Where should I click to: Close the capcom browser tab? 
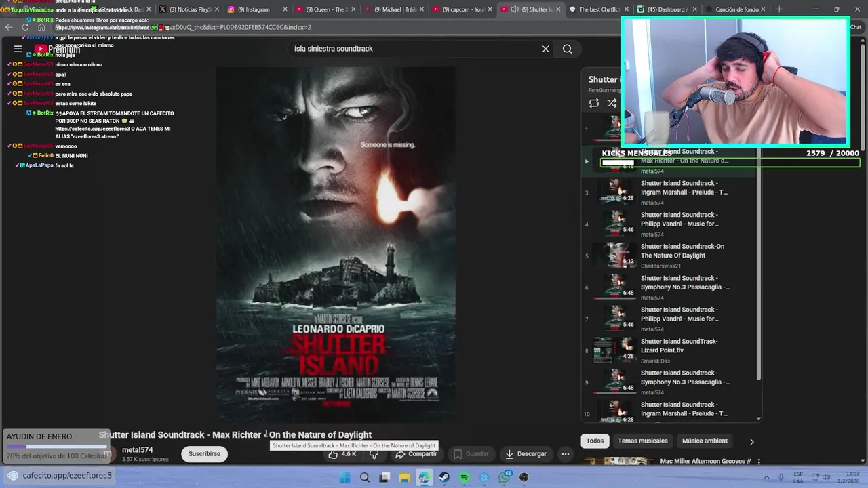(x=490, y=9)
